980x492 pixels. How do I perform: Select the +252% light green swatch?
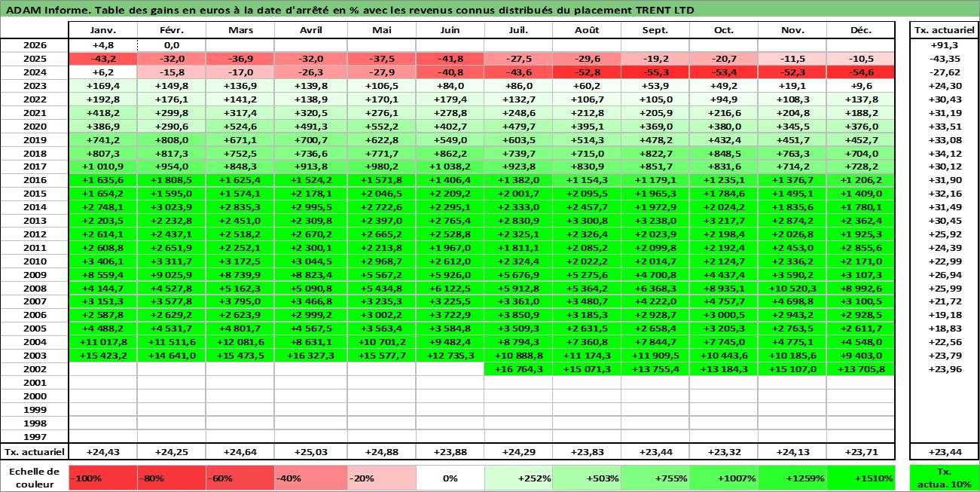coord(518,478)
